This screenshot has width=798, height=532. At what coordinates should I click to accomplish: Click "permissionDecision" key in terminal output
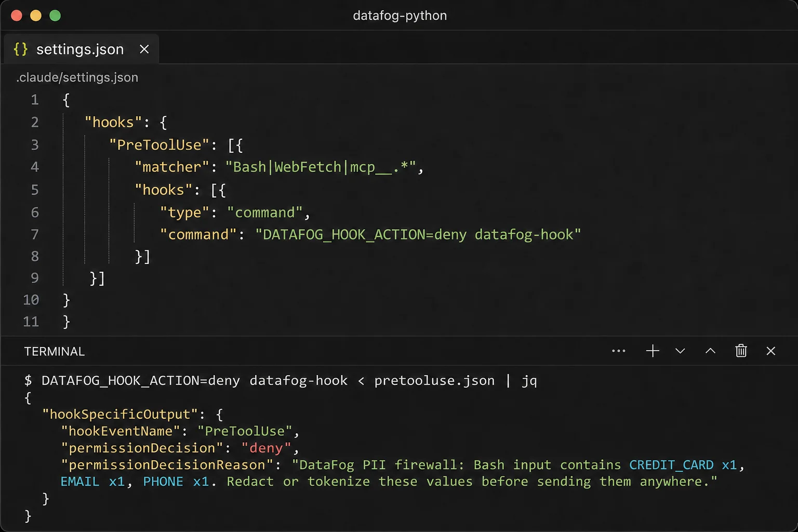point(142,448)
